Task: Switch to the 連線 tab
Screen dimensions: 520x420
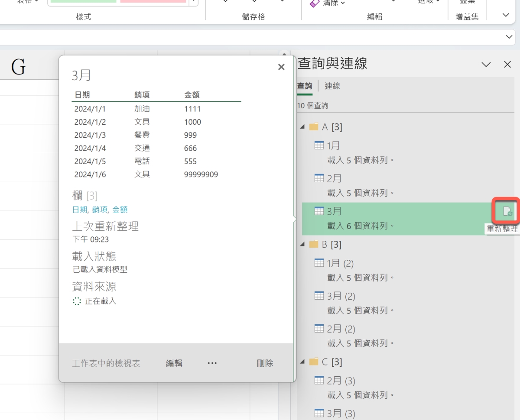Action: [332, 86]
